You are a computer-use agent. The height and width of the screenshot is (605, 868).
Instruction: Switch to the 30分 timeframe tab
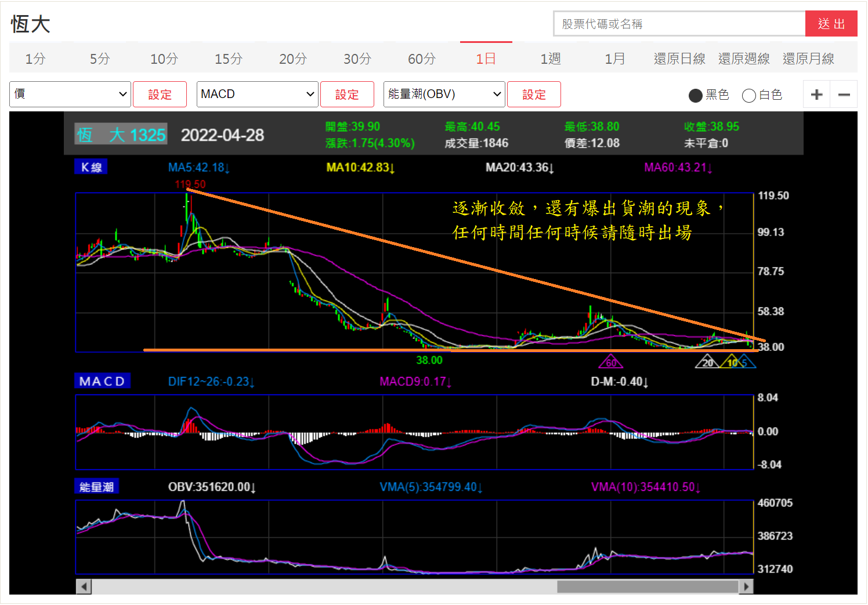click(357, 59)
